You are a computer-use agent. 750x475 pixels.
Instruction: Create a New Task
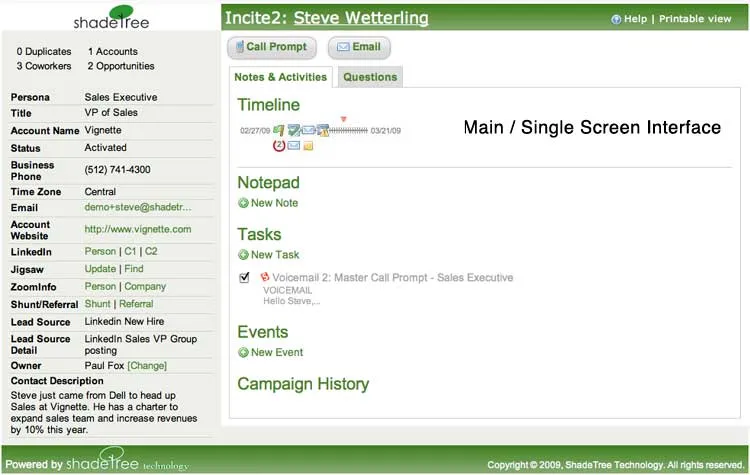(x=275, y=255)
